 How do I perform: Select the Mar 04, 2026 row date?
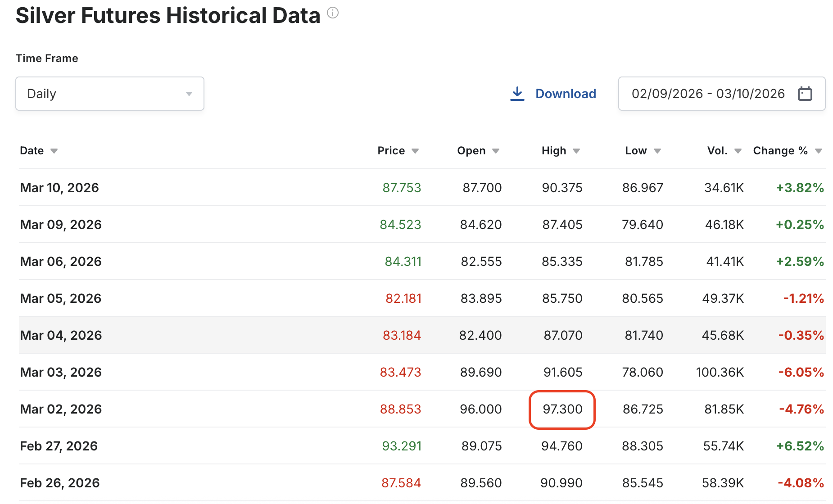[x=61, y=335]
